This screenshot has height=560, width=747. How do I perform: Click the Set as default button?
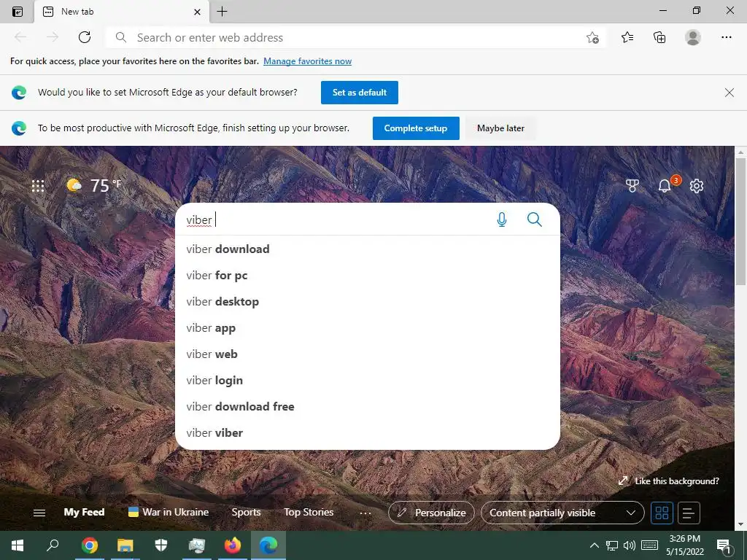(359, 93)
